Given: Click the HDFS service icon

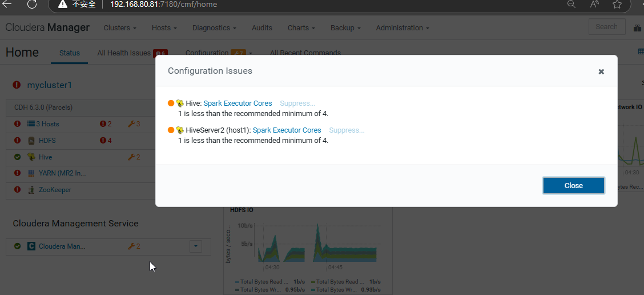Looking at the screenshot, I should (31, 141).
